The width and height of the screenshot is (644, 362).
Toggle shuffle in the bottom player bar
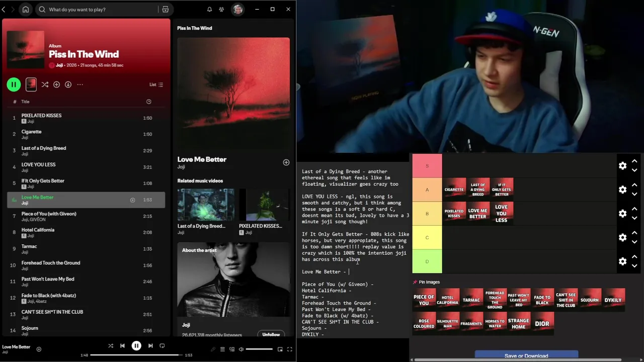tap(111, 345)
